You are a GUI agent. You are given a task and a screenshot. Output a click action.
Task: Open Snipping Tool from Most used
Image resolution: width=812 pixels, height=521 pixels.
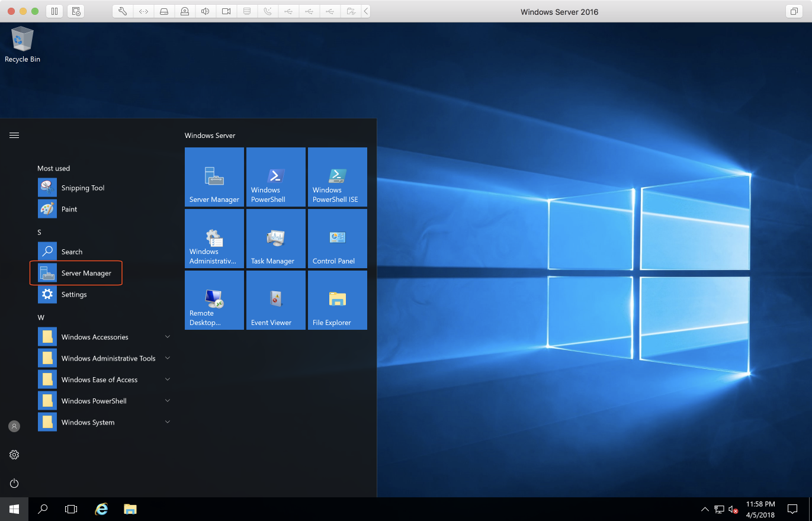[x=82, y=188]
